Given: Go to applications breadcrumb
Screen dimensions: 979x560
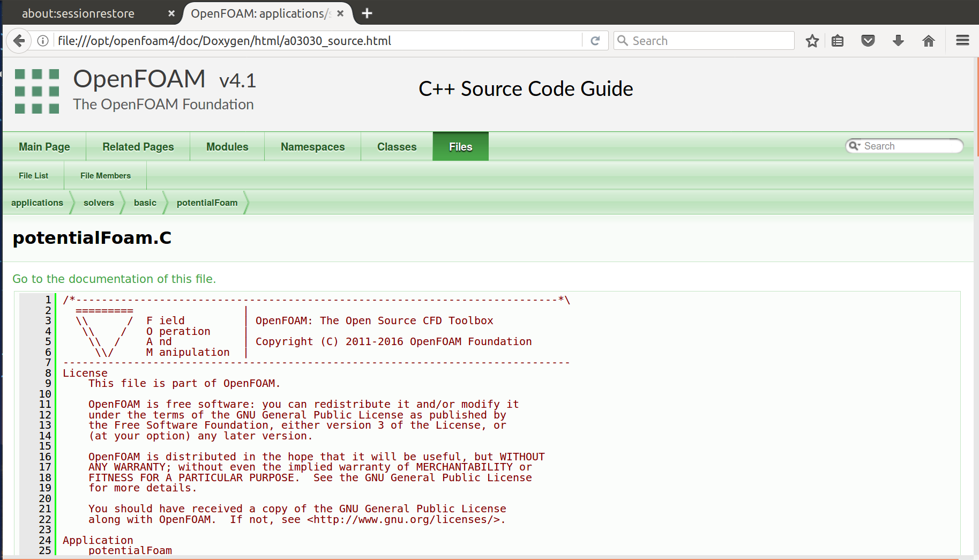Looking at the screenshot, I should point(37,203).
